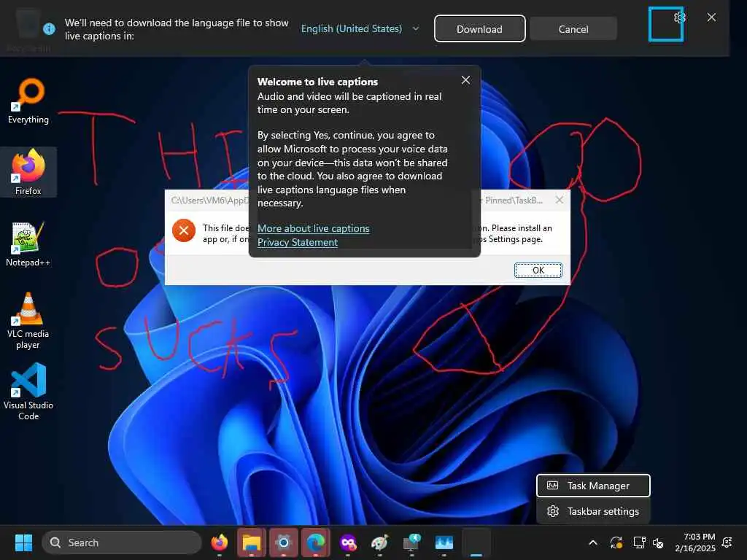Show hidden system tray icons
This screenshot has height=560, width=747.
point(593,542)
